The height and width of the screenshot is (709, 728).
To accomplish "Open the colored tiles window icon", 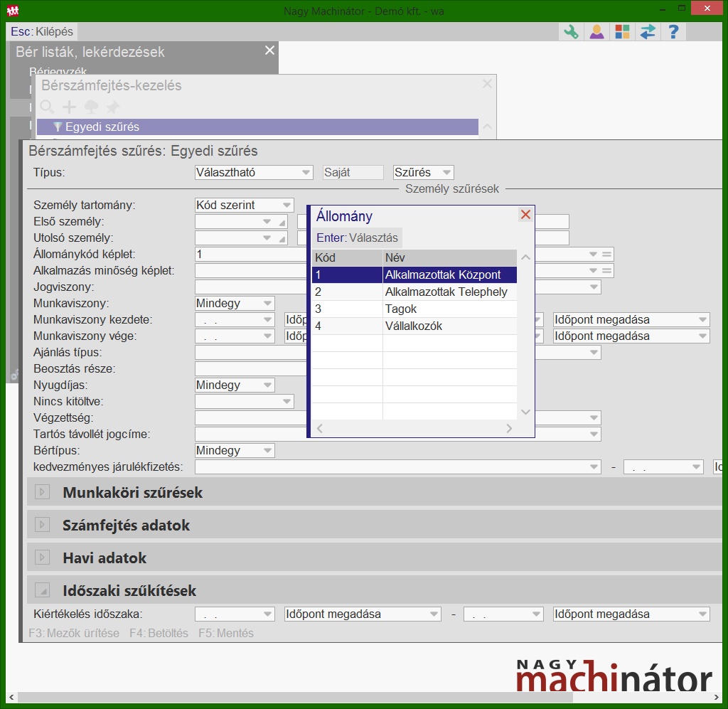I will 622,31.
